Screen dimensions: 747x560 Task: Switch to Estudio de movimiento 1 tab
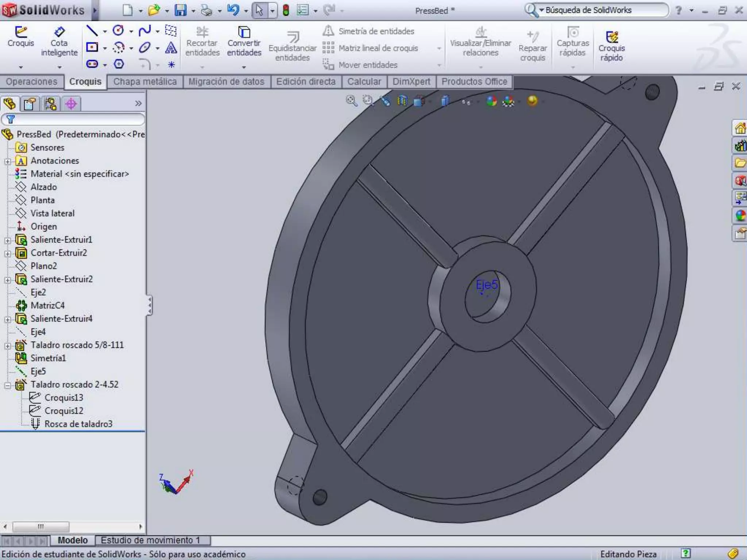[150, 540]
